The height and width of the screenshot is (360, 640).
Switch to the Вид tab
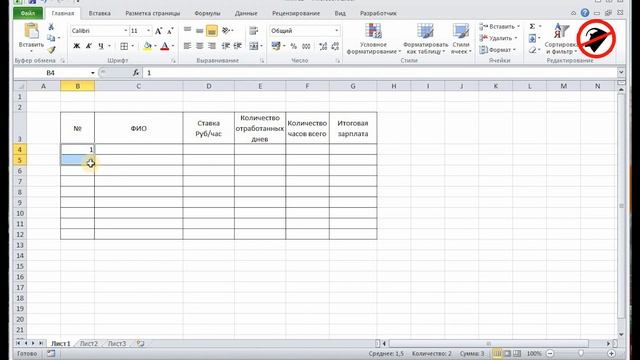[340, 13]
